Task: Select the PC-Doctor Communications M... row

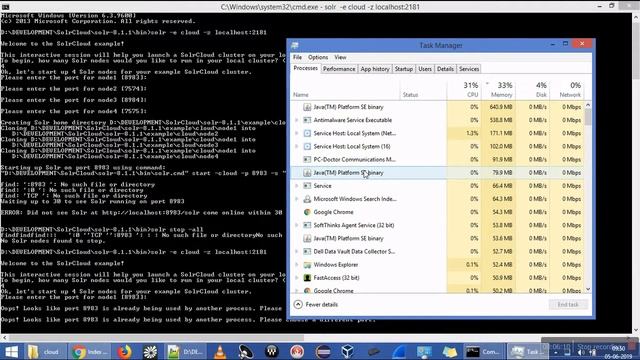Action: click(x=438, y=159)
